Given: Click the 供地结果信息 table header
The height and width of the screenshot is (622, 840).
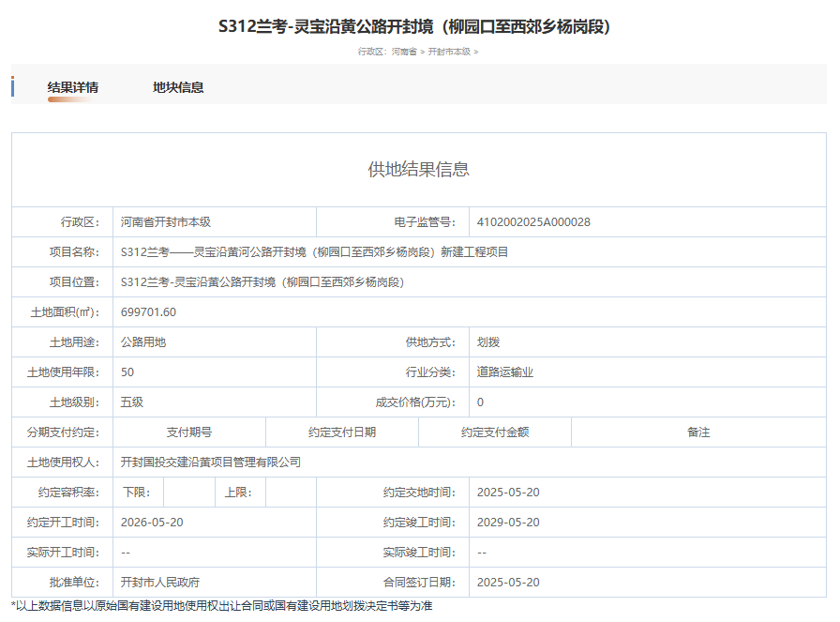Looking at the screenshot, I should click(x=419, y=170).
